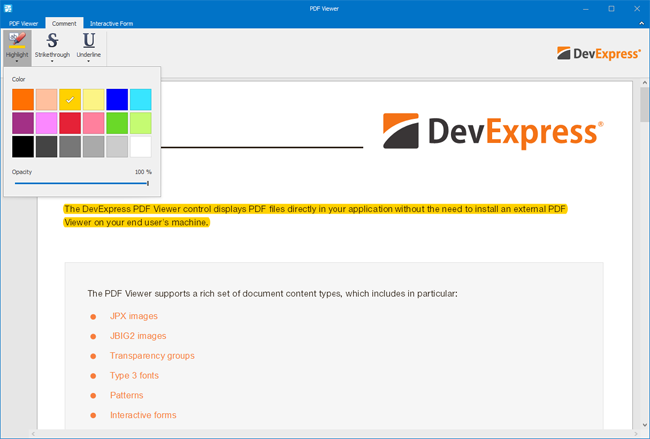This screenshot has height=439, width=650.
Task: Click the Opacity slider handle
Action: click(148, 183)
